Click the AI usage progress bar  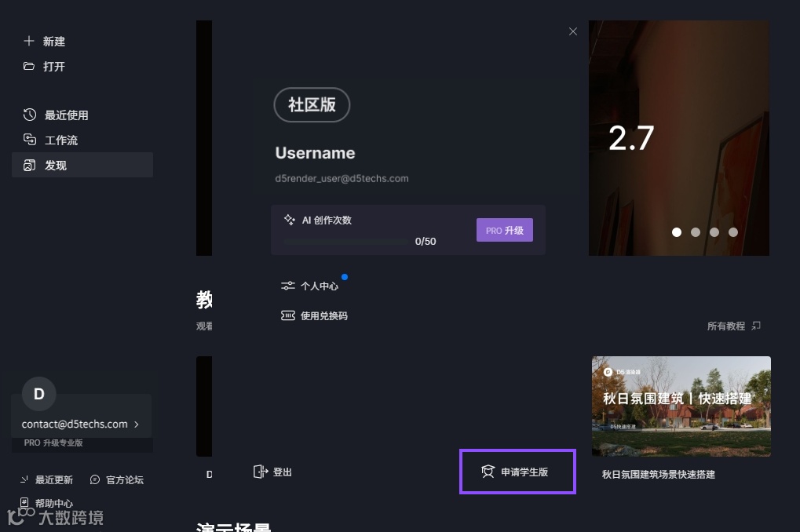click(x=345, y=241)
